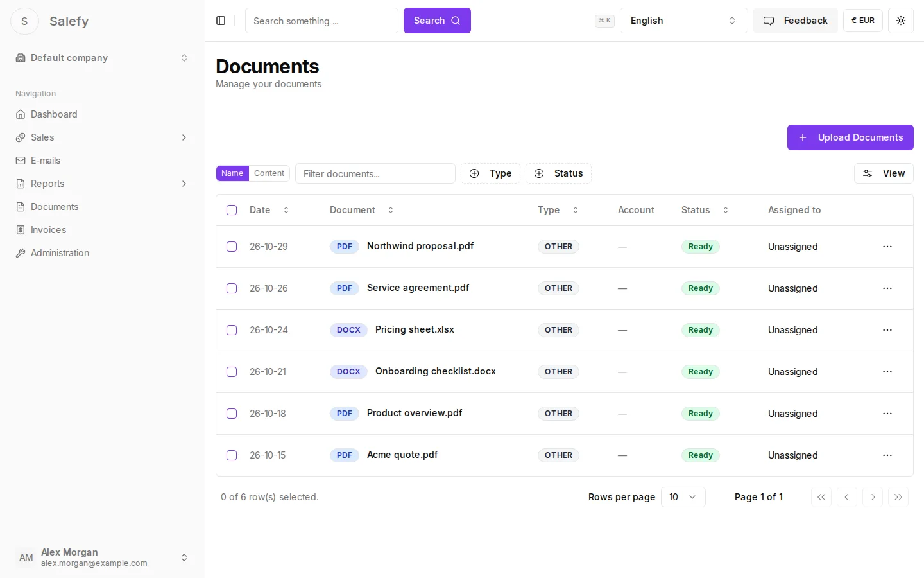Check the Northwind proposal.pdf row
924x578 pixels.
click(x=232, y=247)
